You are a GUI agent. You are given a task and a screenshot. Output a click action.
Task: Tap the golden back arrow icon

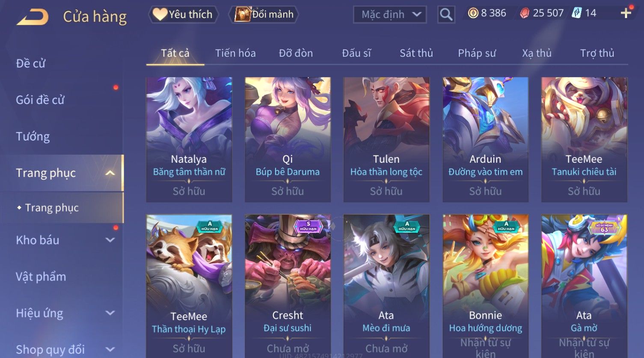pos(33,17)
